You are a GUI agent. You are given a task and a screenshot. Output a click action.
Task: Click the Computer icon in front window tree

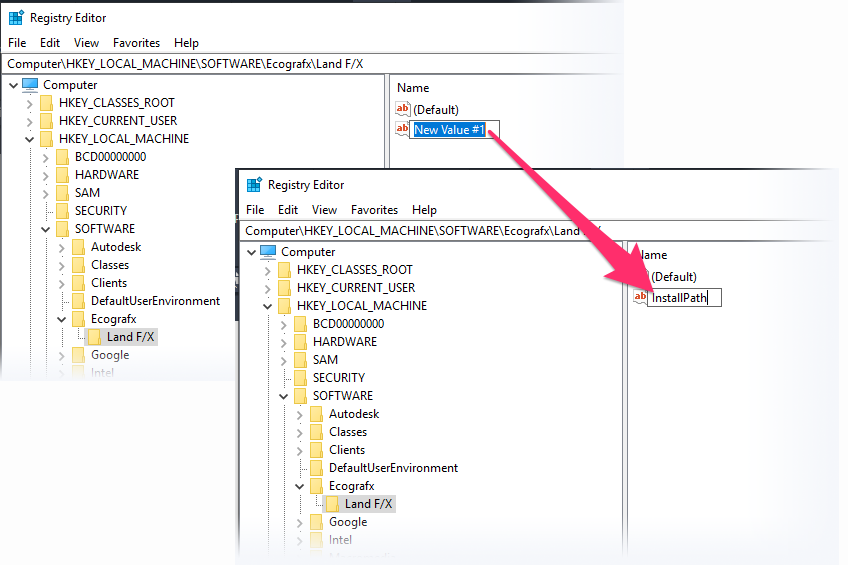(268, 251)
